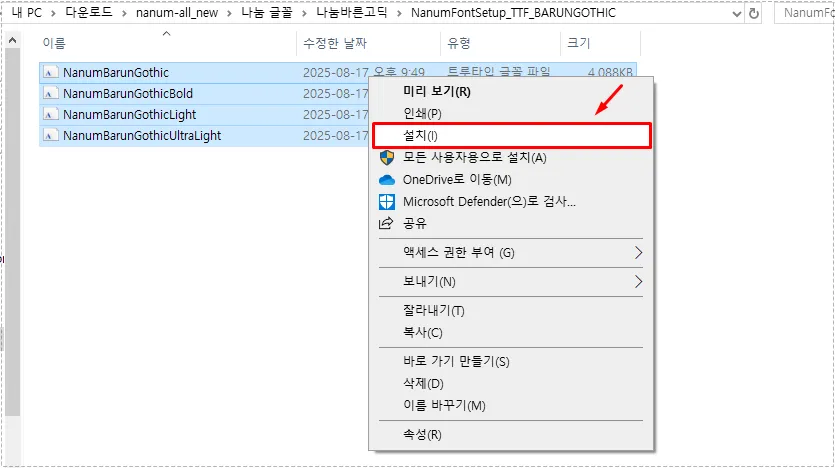This screenshot has height=468, width=835.
Task: Go to 내 PC in the breadcrumb
Action: pos(27,13)
